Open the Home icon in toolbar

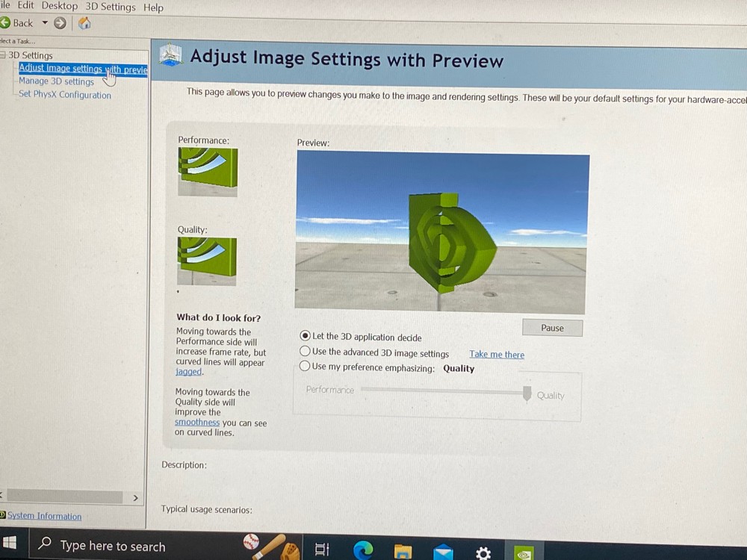click(84, 23)
